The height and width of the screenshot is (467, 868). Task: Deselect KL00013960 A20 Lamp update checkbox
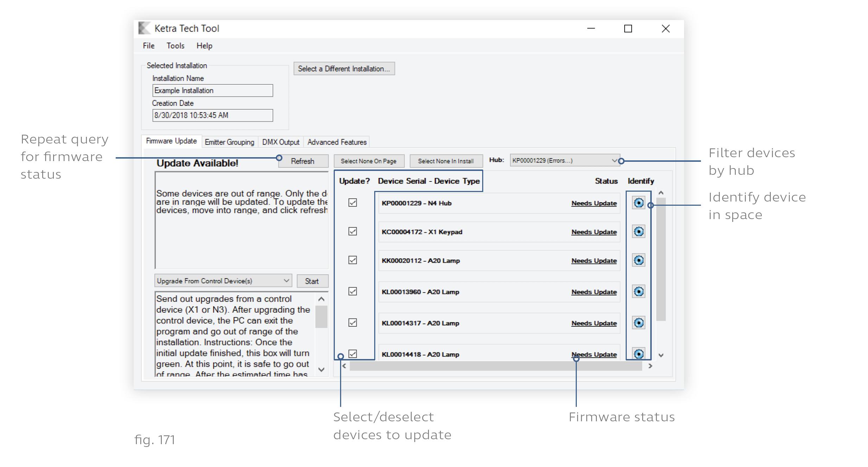[x=352, y=292]
